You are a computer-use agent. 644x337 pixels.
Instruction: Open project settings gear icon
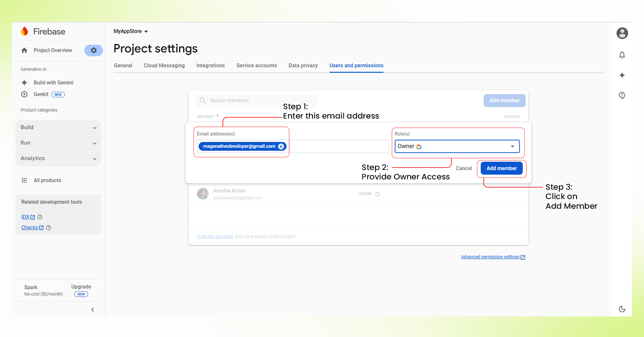point(93,50)
